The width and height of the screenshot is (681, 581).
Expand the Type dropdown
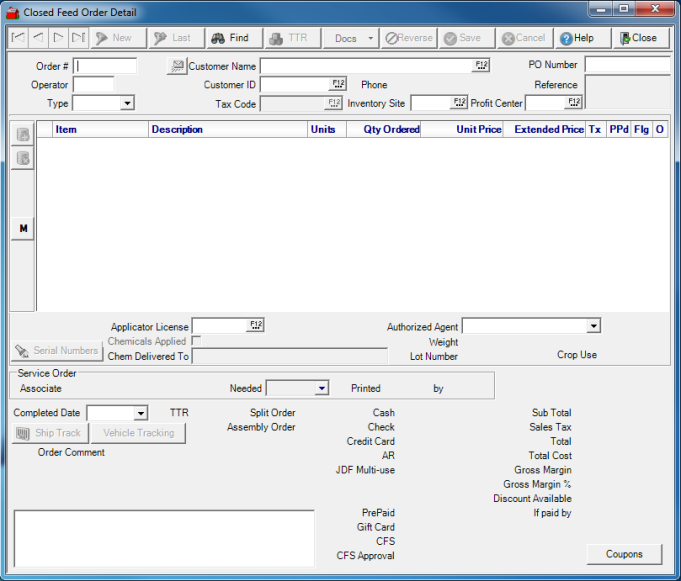[127, 103]
